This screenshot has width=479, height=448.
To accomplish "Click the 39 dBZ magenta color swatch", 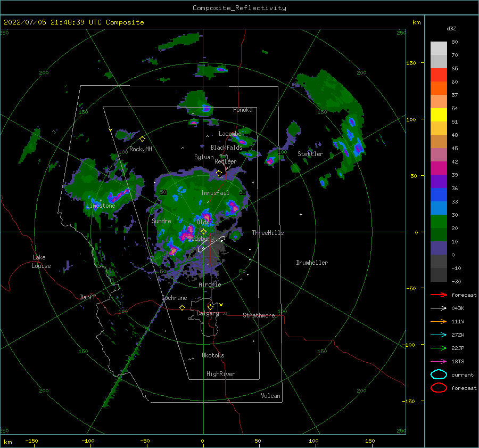I will 439,168.
